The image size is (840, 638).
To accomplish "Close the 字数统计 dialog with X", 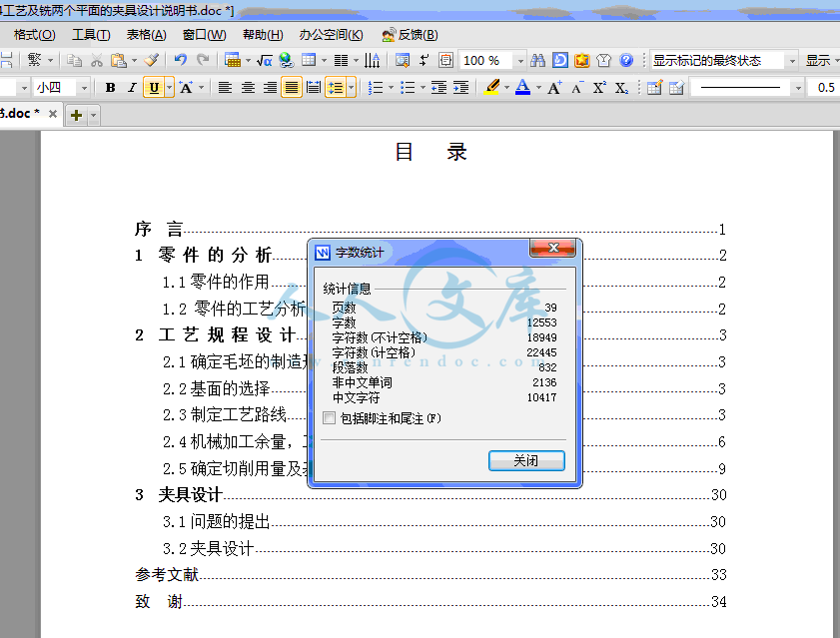I will click(553, 248).
